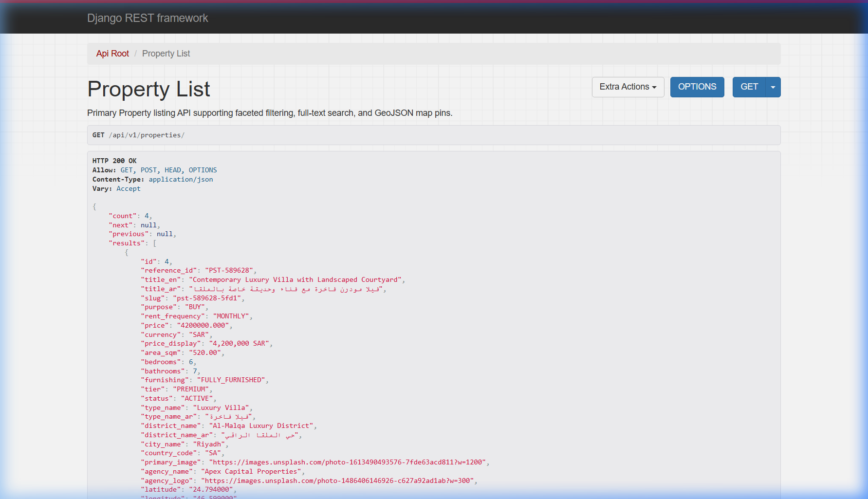
Task: Select the furnishing FULLY_FURNISHED value
Action: (x=231, y=380)
